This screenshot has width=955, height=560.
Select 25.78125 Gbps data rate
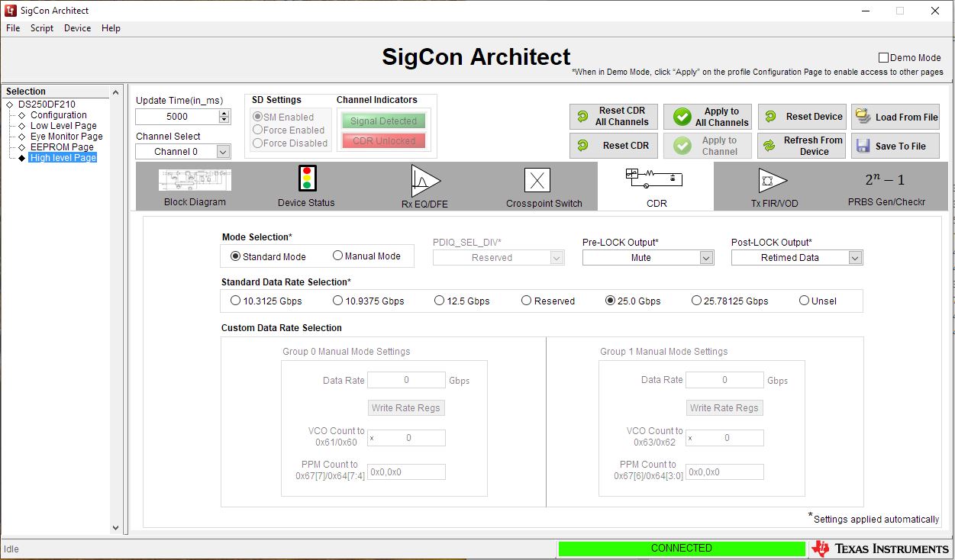point(696,301)
